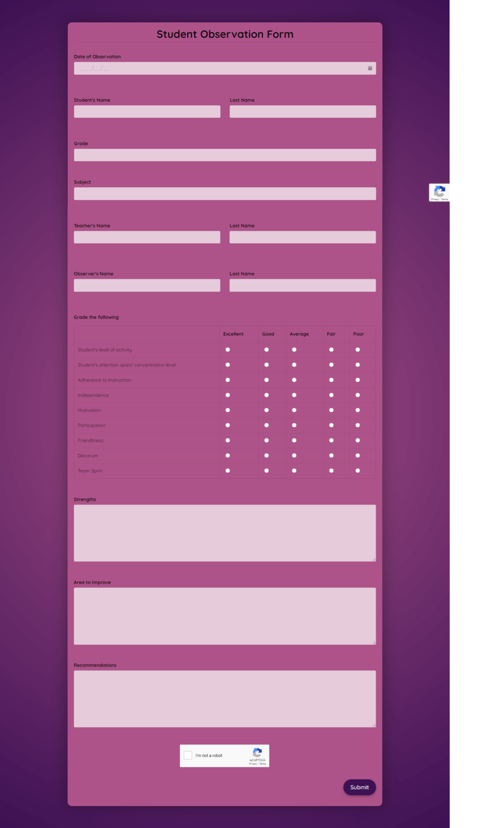Click the teacher's Last Name field
Image resolution: width=504 pixels, height=828 pixels.
coord(303,237)
